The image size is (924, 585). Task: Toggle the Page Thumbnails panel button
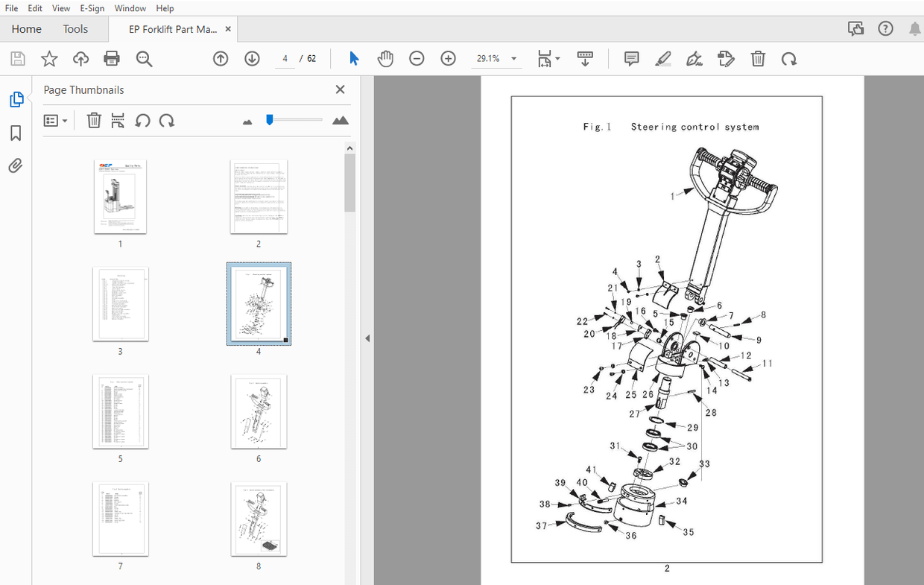16,99
